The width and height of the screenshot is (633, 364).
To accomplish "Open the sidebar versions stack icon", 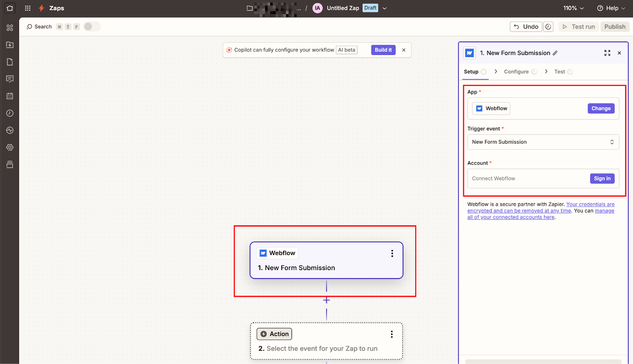I will click(x=10, y=164).
